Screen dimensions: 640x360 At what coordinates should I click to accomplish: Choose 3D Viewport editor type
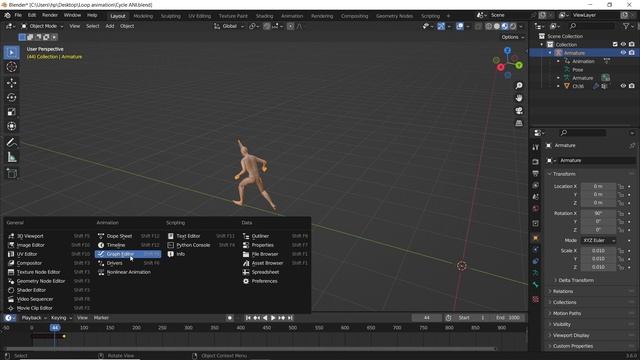pos(49,236)
